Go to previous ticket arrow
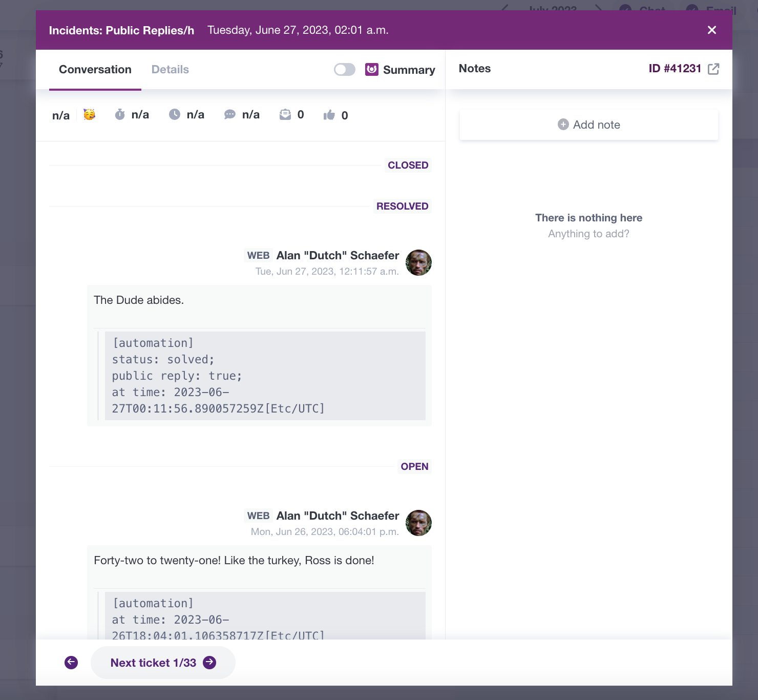This screenshot has width=758, height=700. (x=71, y=663)
